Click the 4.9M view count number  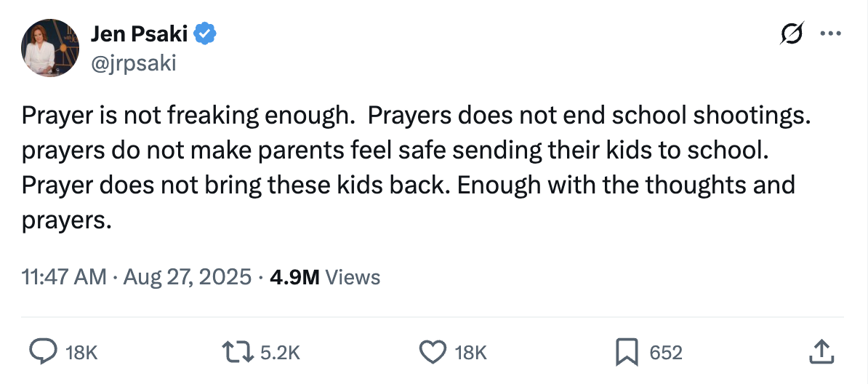coord(294,277)
